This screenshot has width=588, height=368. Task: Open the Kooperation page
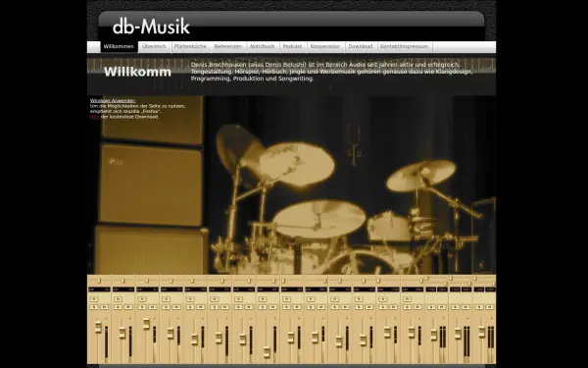coord(325,46)
